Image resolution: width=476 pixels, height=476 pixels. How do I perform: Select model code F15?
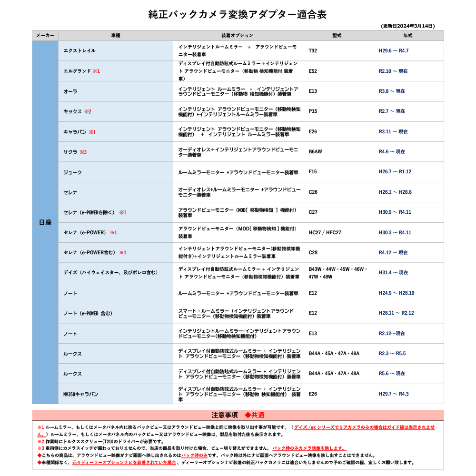313,171
